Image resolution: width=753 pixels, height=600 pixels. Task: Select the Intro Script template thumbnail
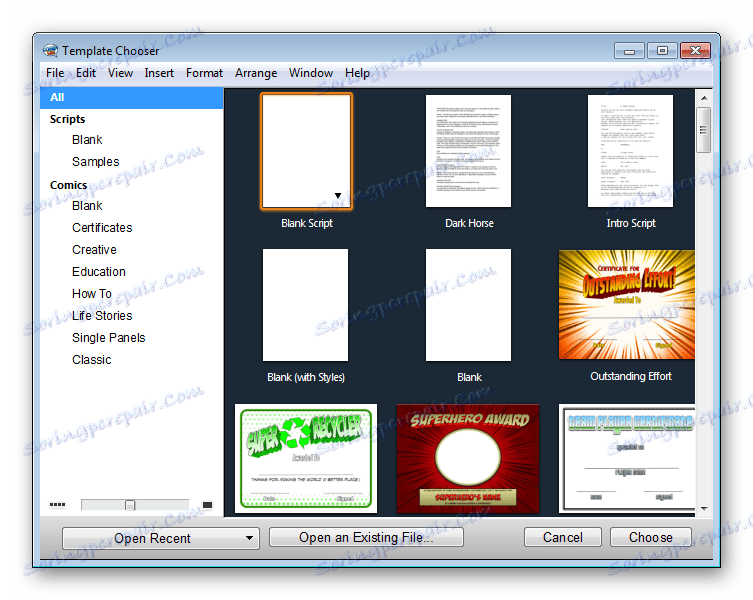[630, 151]
